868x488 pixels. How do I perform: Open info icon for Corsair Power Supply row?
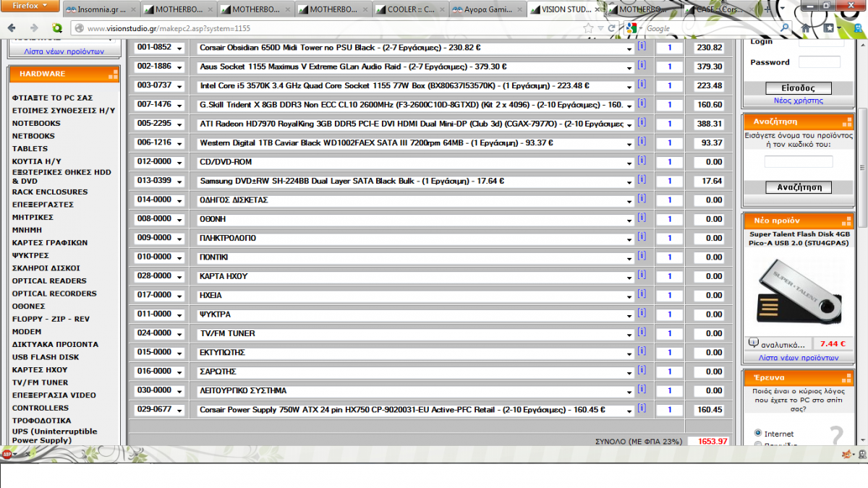coord(641,408)
